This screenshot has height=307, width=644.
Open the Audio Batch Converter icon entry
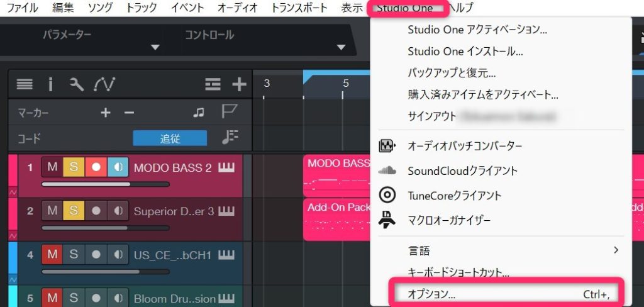387,146
